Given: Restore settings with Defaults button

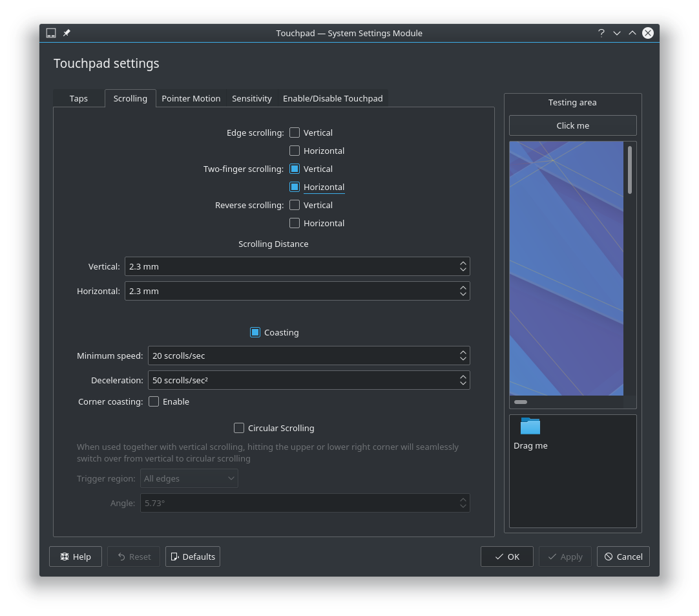Looking at the screenshot, I should (x=193, y=557).
